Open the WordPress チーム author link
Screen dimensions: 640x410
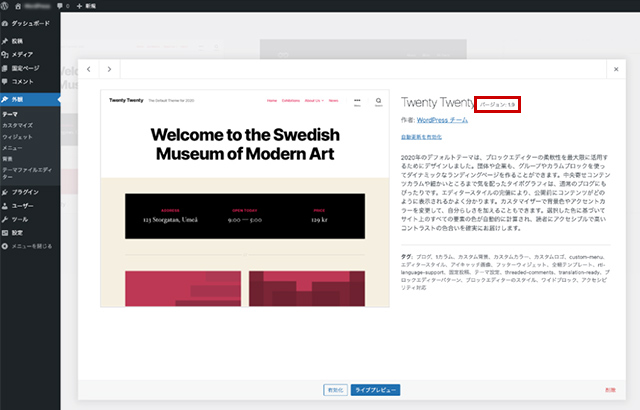pyautogui.click(x=442, y=120)
